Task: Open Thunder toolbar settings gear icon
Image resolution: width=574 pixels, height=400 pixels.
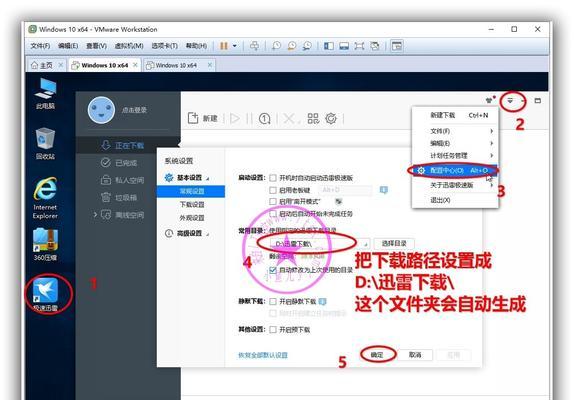Action: 331,118
